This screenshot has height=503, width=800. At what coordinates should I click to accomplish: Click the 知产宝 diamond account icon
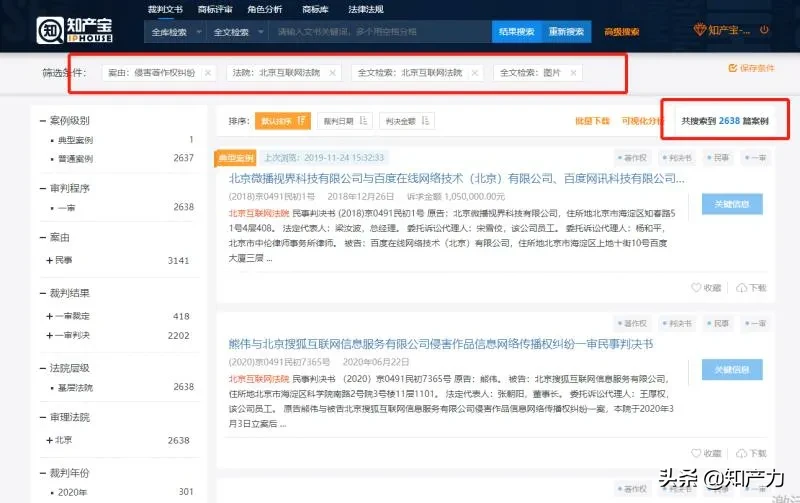(x=699, y=30)
